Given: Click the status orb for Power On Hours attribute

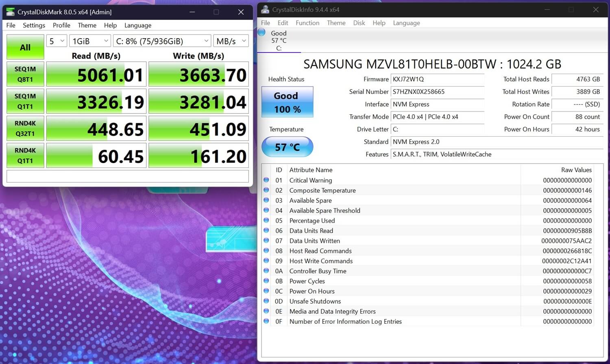Looking at the screenshot, I should coord(266,291).
